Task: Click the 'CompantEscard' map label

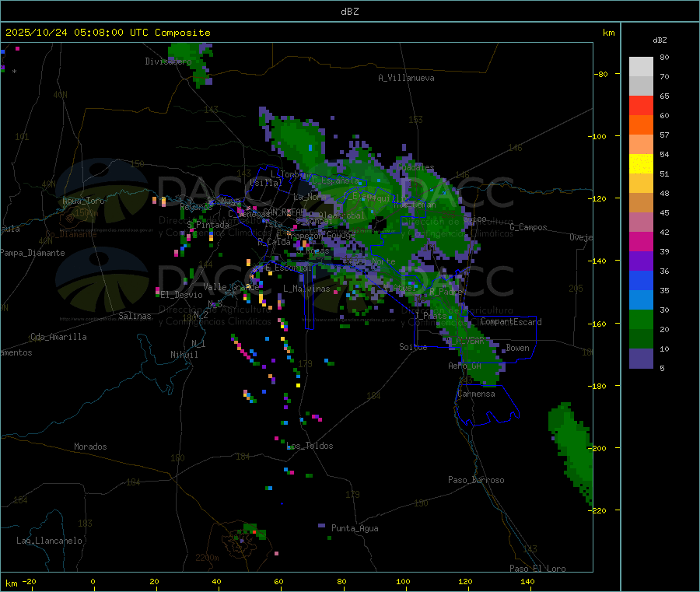Action: tap(511, 322)
